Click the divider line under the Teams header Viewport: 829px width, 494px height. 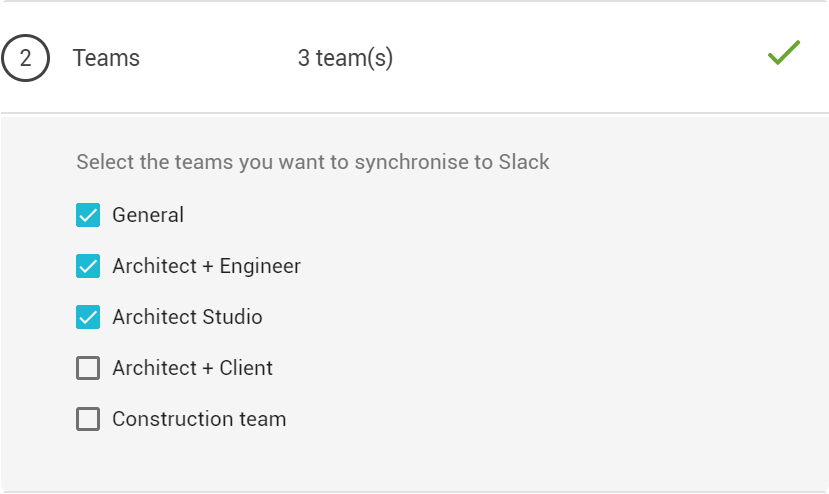pyautogui.click(x=414, y=113)
